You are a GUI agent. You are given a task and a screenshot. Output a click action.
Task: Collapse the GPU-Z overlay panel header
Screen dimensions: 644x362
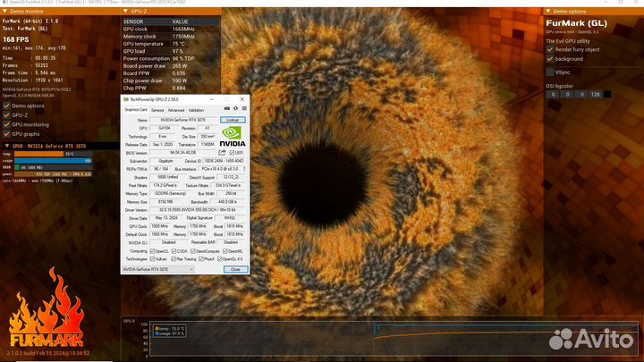point(126,12)
